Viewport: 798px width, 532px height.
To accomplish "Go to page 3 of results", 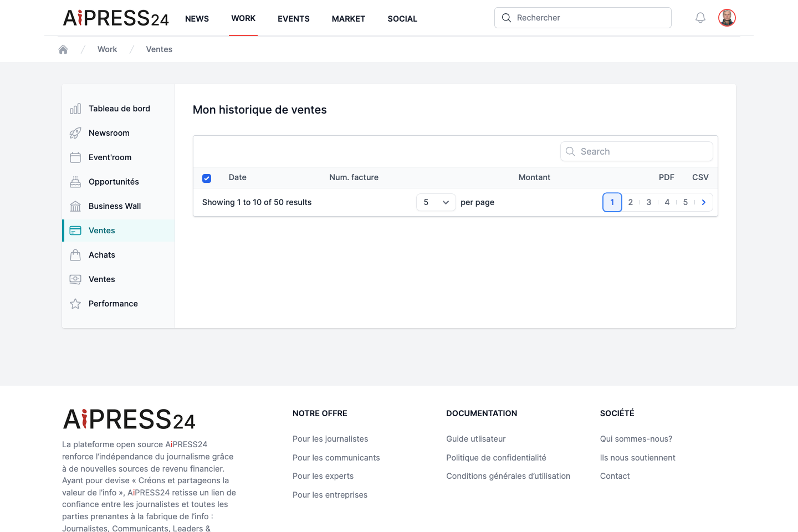I will tap(649, 202).
